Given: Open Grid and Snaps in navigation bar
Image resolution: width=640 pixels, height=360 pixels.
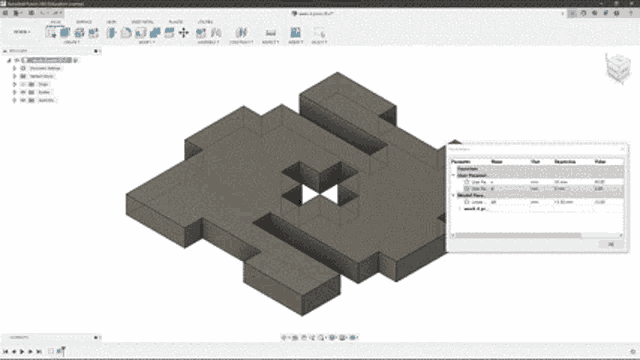Looking at the screenshot, I should tap(343, 338).
